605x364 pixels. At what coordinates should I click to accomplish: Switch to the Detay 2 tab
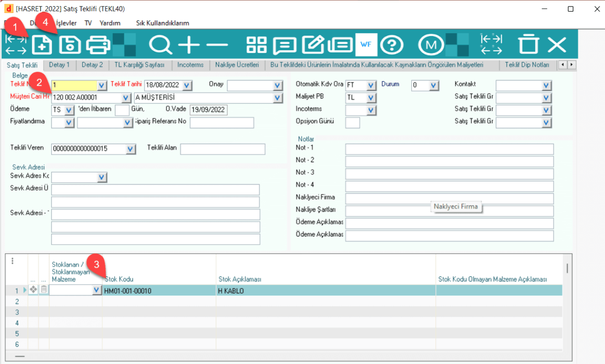point(92,65)
